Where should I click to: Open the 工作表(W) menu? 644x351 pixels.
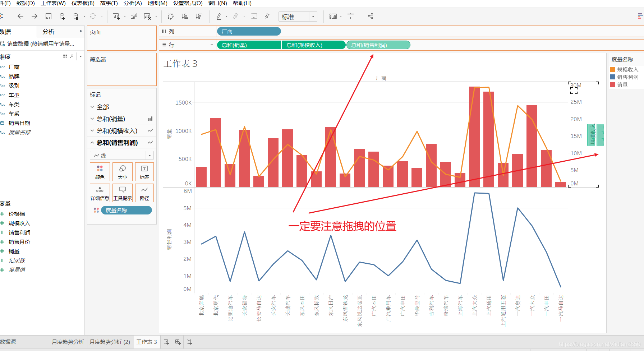(53, 3)
